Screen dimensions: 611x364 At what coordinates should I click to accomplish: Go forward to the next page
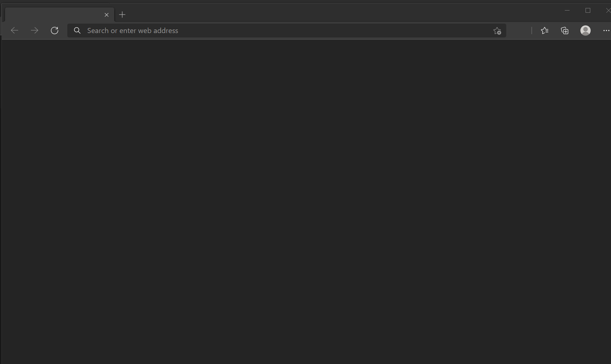(35, 31)
